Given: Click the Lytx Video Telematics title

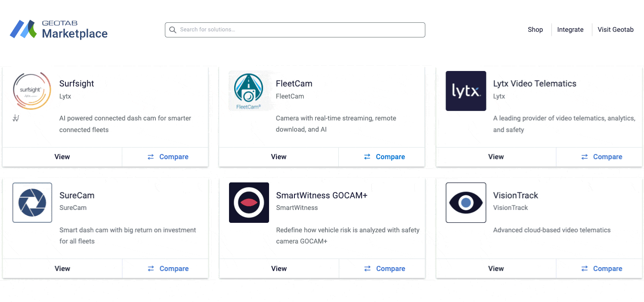Looking at the screenshot, I should click(535, 84).
